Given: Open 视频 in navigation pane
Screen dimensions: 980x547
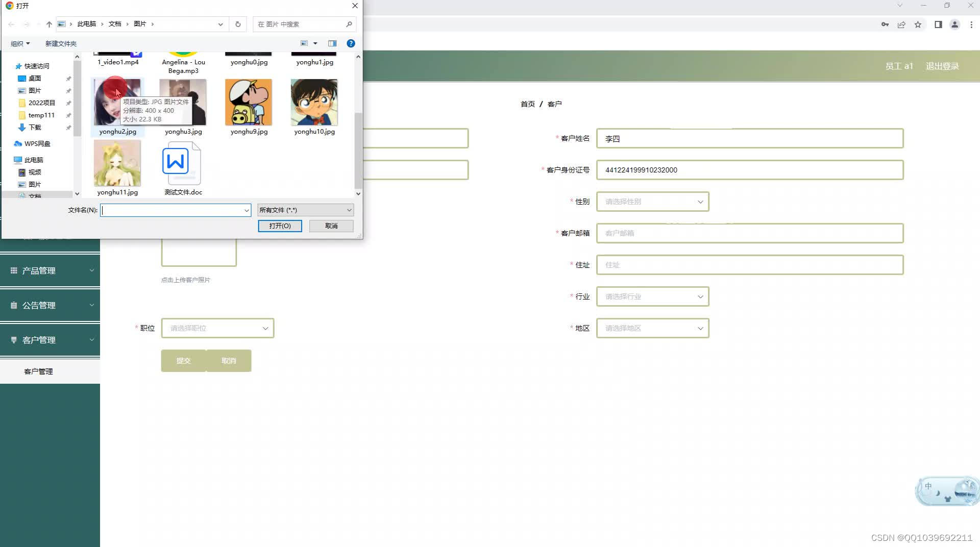Looking at the screenshot, I should pyautogui.click(x=35, y=172).
